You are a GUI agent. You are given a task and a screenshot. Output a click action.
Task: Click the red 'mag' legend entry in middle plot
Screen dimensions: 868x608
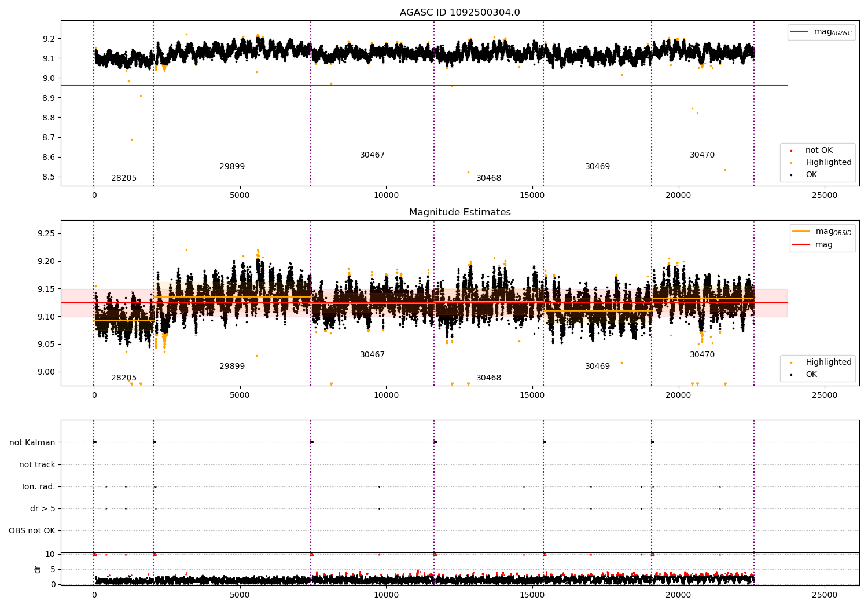click(813, 245)
